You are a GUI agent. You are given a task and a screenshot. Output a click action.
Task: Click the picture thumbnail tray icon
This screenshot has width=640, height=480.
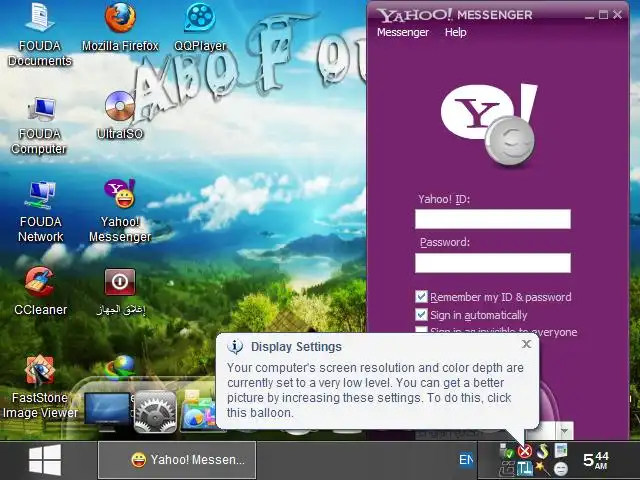click(561, 451)
